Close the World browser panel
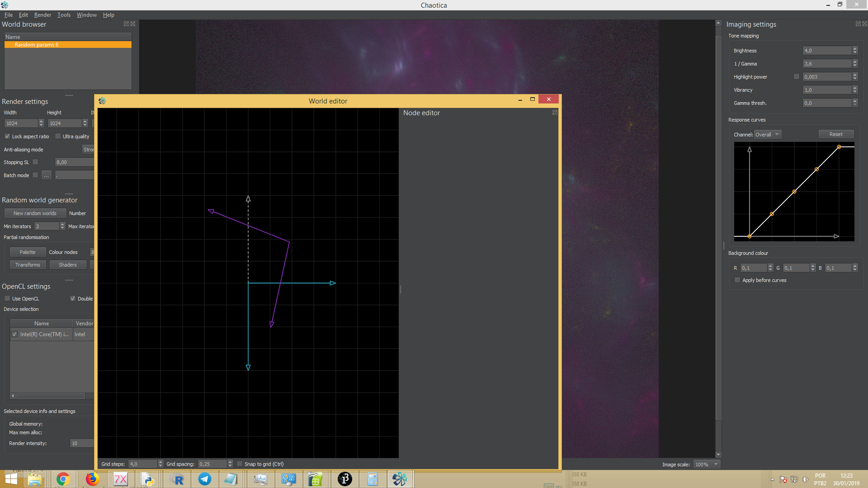 click(x=133, y=24)
